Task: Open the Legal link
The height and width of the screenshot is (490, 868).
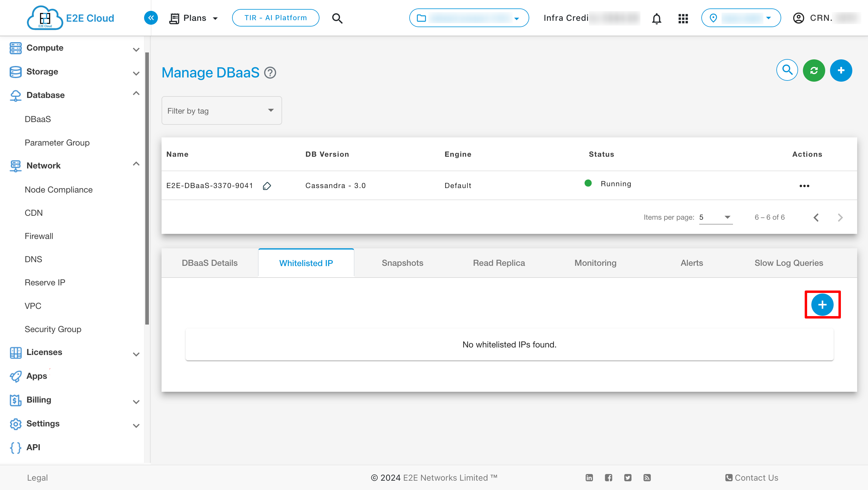Action: click(37, 478)
